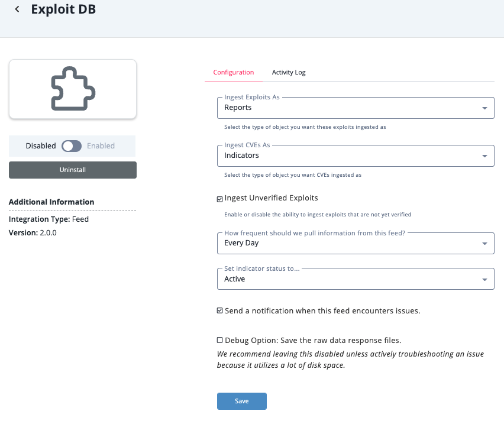Open the Set indicator status dropdown

coord(356,279)
